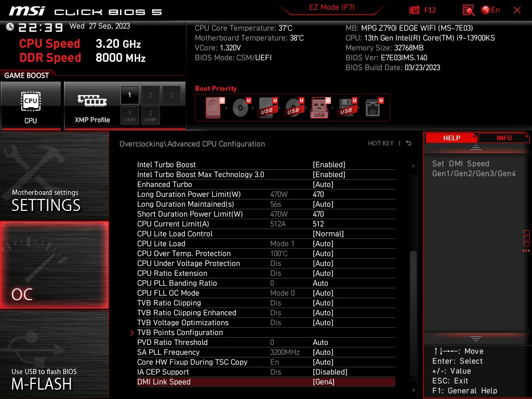The height and width of the screenshot is (399, 532).
Task: Select the USB optical disc boot icon
Action: (x=295, y=108)
